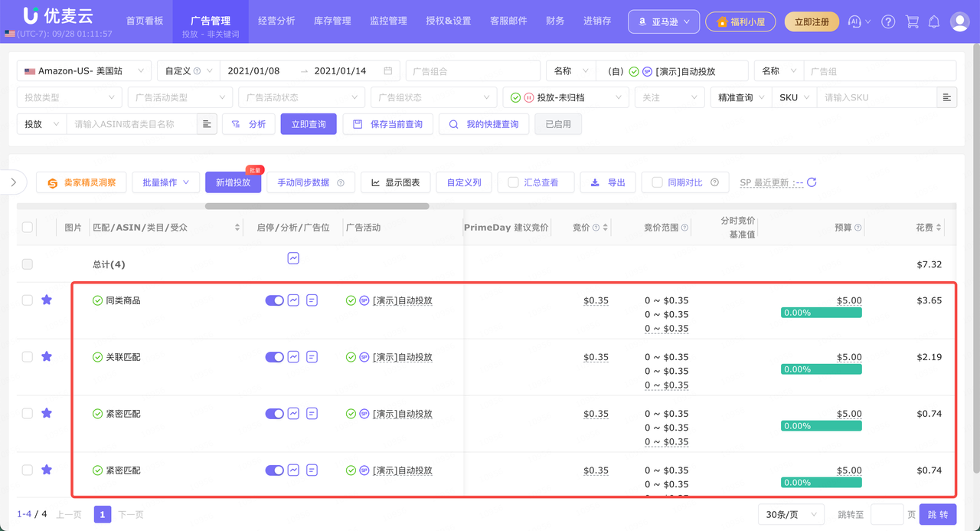Toggle the 关联匹配 enable switch
Screen dimensions: 980x531
[x=275, y=357]
